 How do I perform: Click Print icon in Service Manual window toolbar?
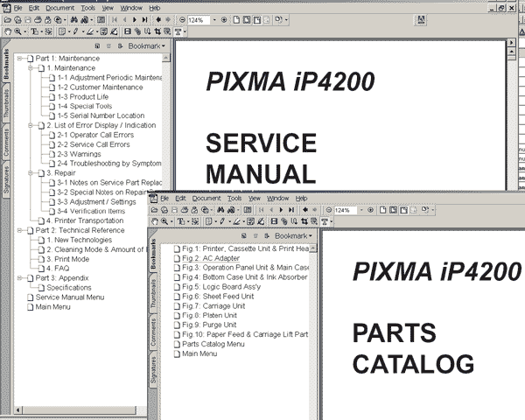38,20
